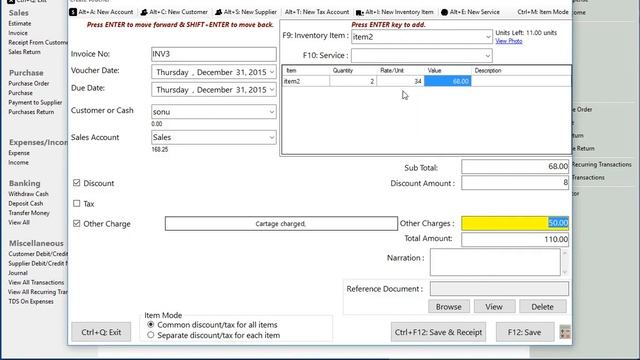Click the Total Amount field
Viewport: 640px width, 360px height.
515,239
